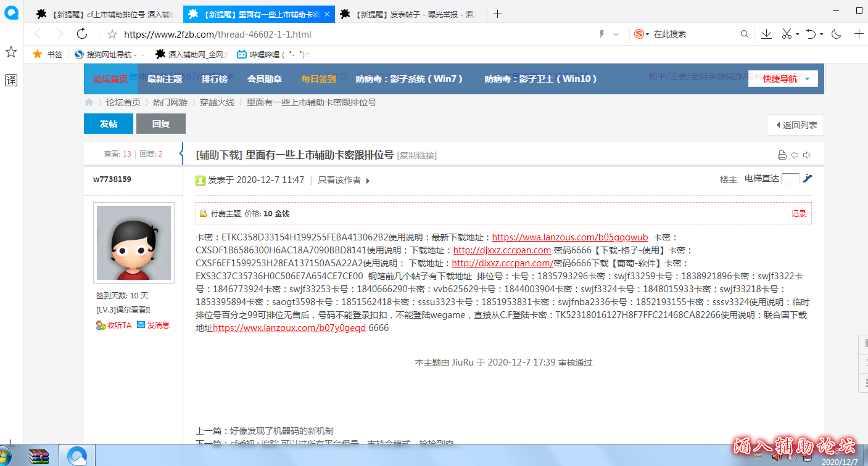The height and width of the screenshot is (466, 868).
Task: Click the scissors screenshot tool
Action: (787, 34)
